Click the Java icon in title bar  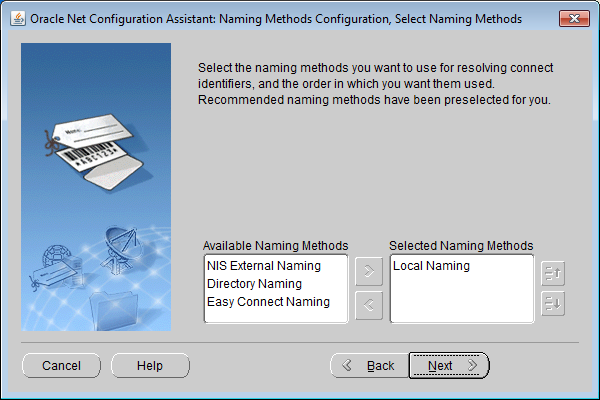pyautogui.click(x=18, y=18)
